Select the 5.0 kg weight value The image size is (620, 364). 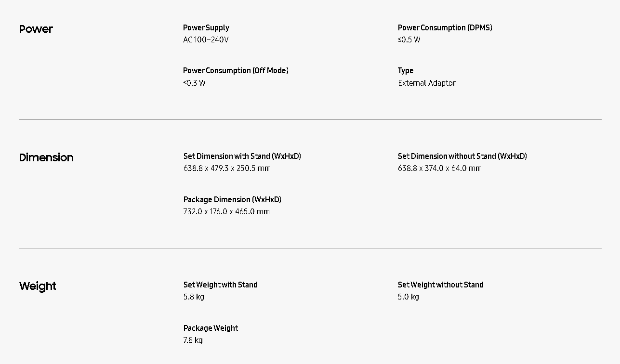pyautogui.click(x=408, y=297)
